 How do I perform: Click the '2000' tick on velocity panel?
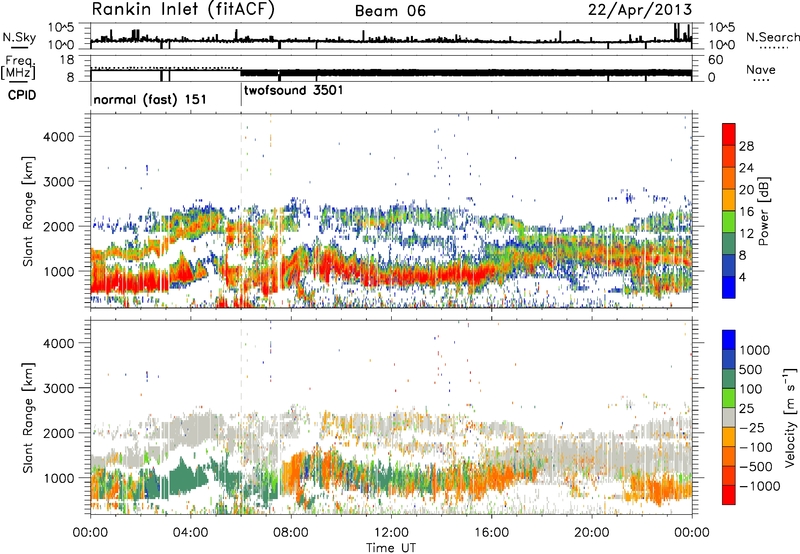tap(58, 433)
